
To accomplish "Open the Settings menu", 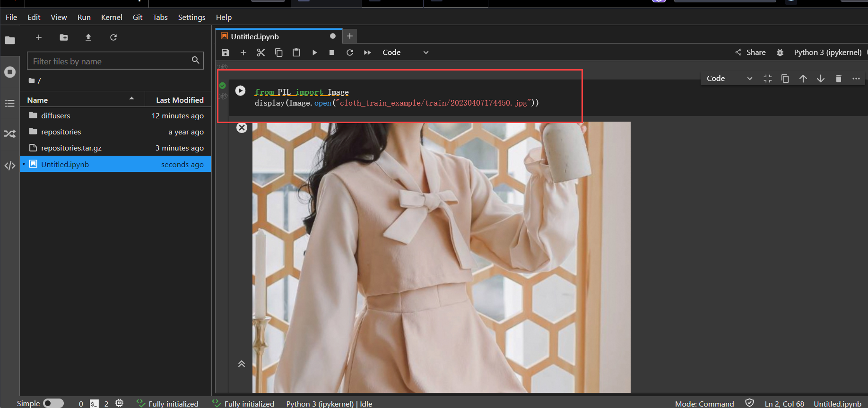I will coord(192,17).
